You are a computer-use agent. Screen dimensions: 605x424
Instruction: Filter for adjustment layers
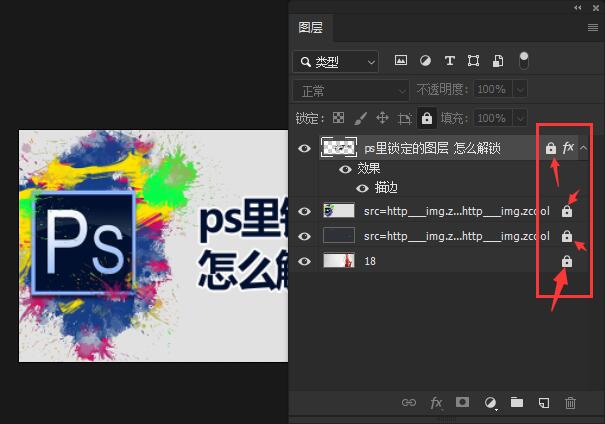point(425,61)
